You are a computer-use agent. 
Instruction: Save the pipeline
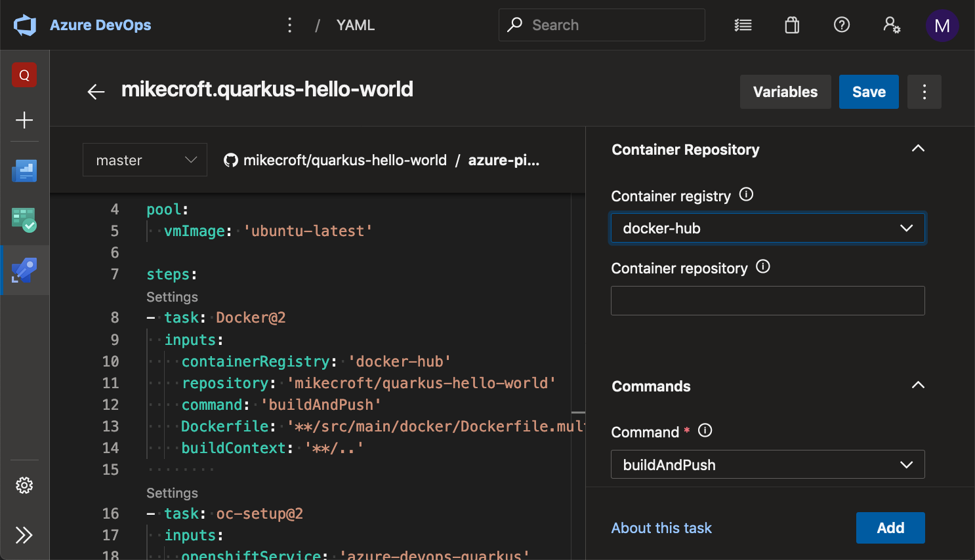pyautogui.click(x=869, y=92)
